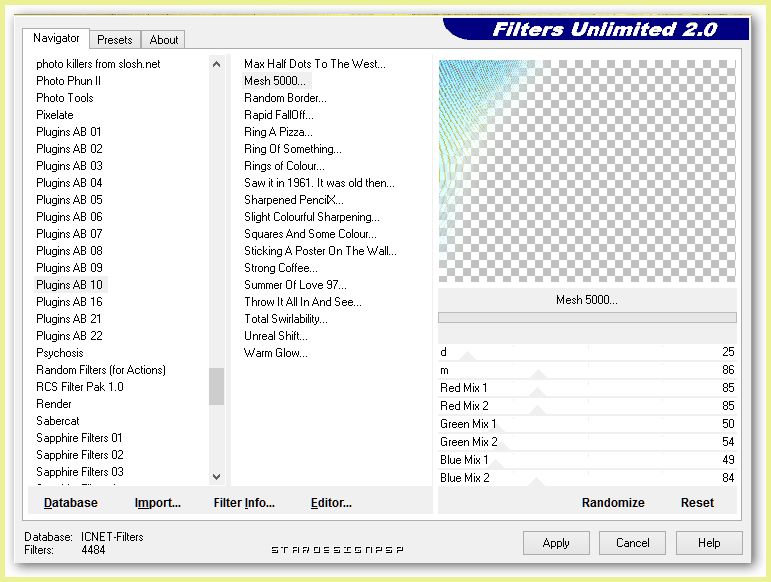
Task: Select 'RCS Filter Pak 1.0' category
Action: 80,387
